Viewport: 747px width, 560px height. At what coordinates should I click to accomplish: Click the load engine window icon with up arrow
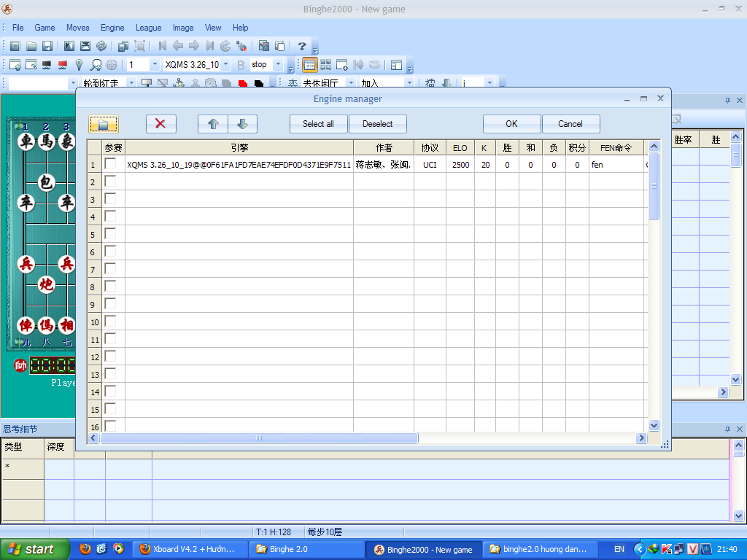click(x=15, y=65)
